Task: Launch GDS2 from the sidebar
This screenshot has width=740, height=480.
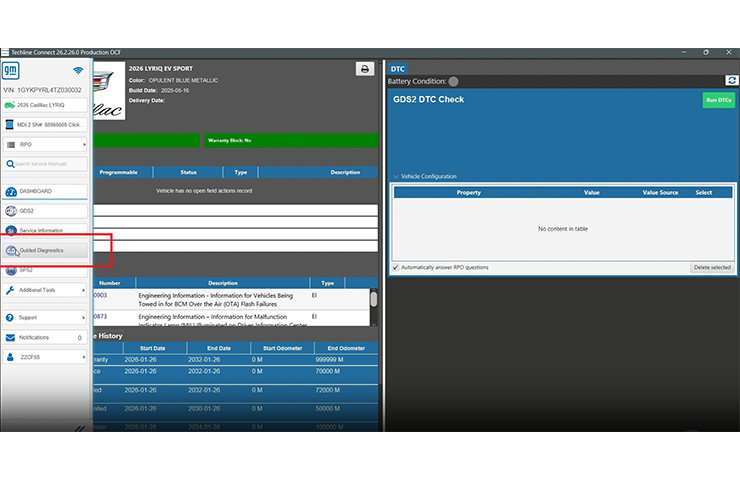Action: coord(45,211)
